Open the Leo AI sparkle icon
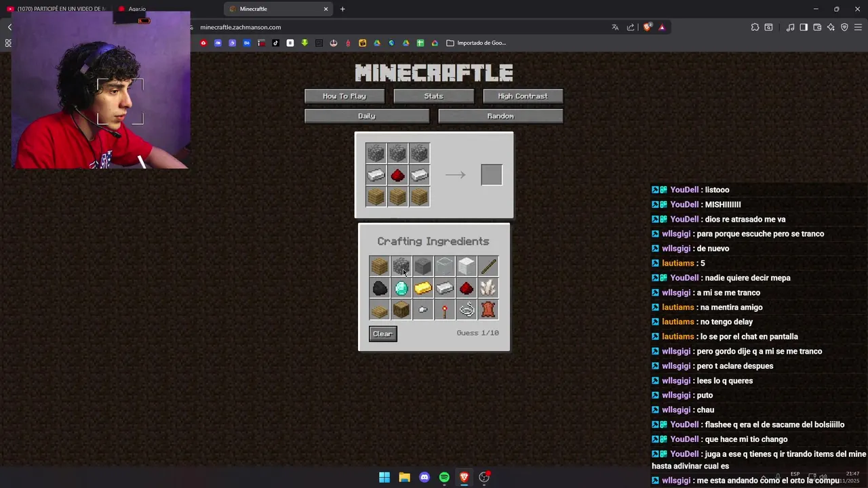This screenshot has height=488, width=868. click(x=831, y=27)
